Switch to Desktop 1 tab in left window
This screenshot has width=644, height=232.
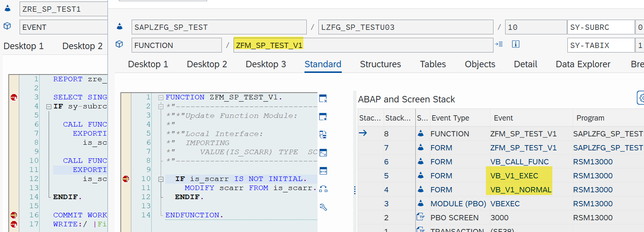coord(23,46)
